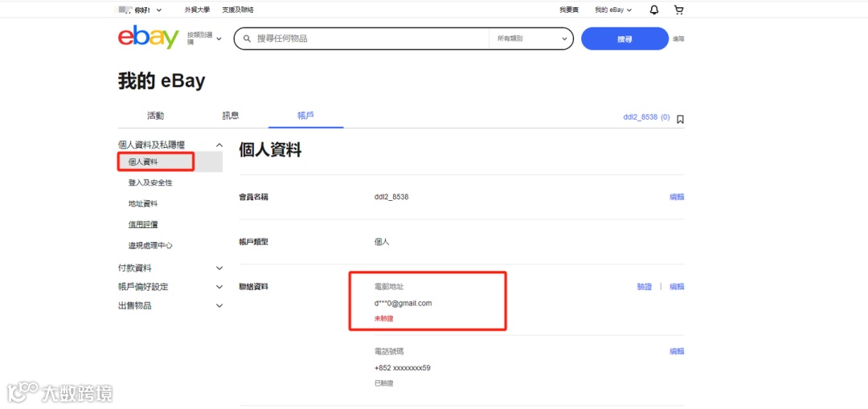Click the eBay logo
868x409 pixels.
(x=149, y=39)
